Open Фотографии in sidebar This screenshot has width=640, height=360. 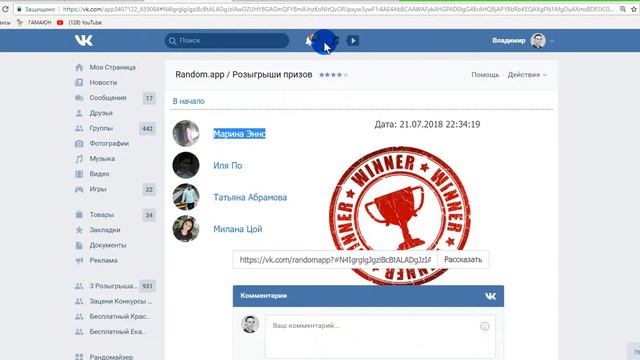(109, 144)
